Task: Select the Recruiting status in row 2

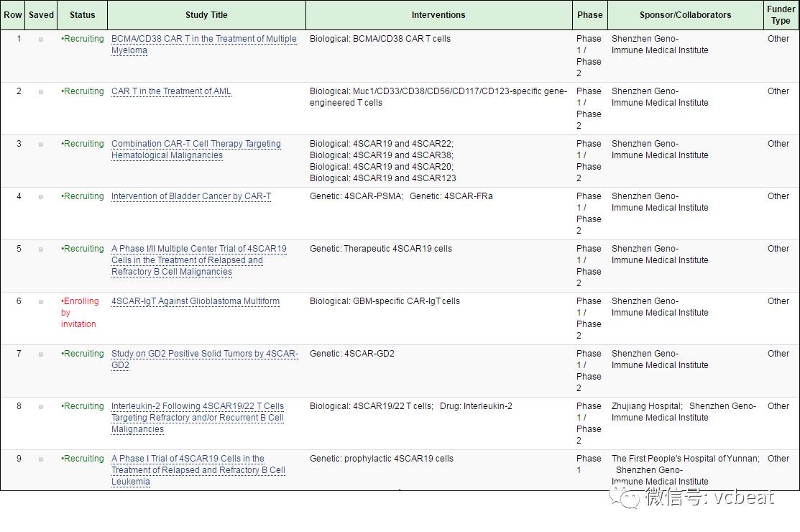Action: pyautogui.click(x=83, y=91)
